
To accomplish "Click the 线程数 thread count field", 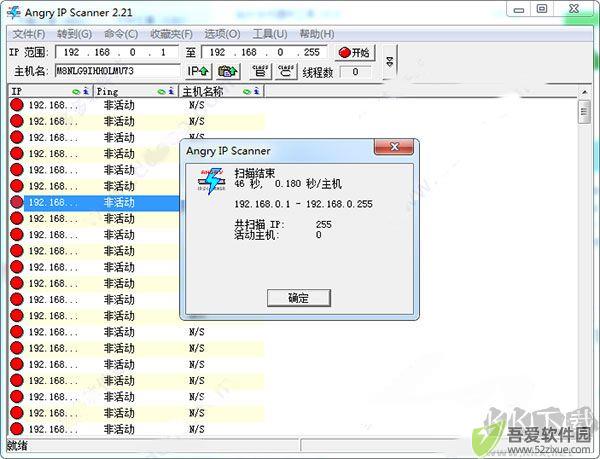I will pyautogui.click(x=355, y=72).
